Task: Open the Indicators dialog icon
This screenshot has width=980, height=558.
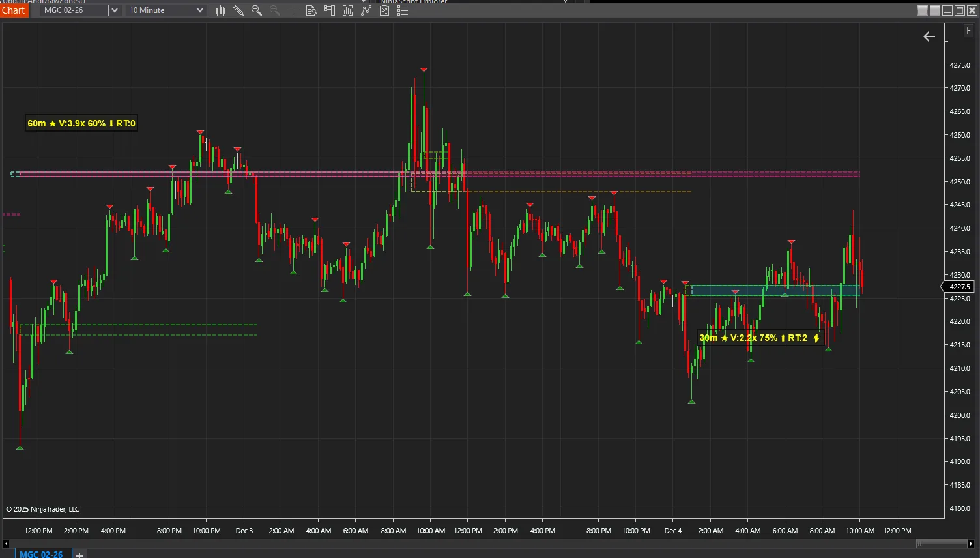Action: point(366,10)
